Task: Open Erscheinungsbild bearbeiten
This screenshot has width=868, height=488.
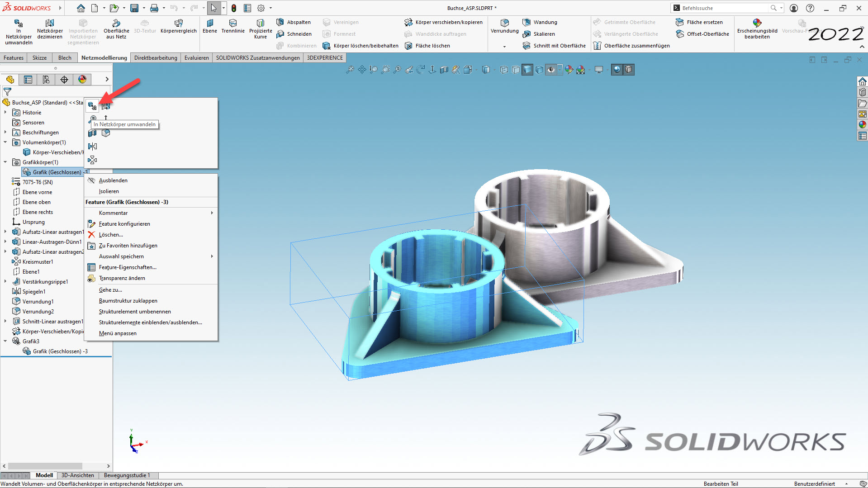Action: pyautogui.click(x=757, y=30)
